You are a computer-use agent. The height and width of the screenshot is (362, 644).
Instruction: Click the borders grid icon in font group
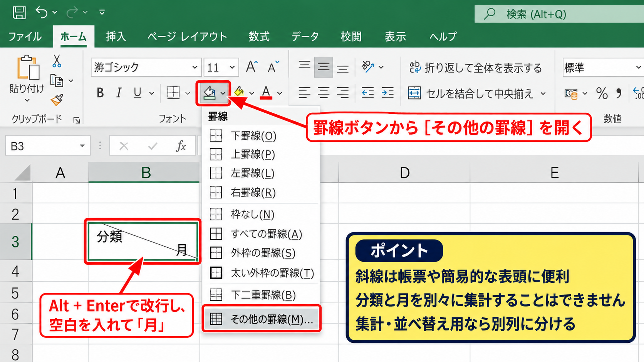click(173, 93)
